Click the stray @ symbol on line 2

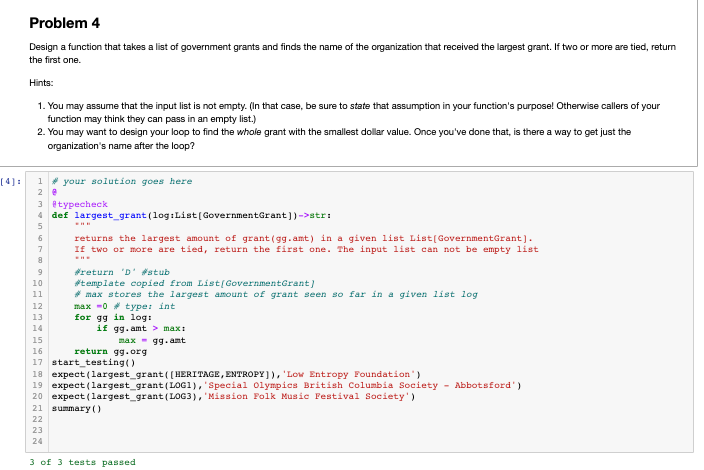coord(54,193)
